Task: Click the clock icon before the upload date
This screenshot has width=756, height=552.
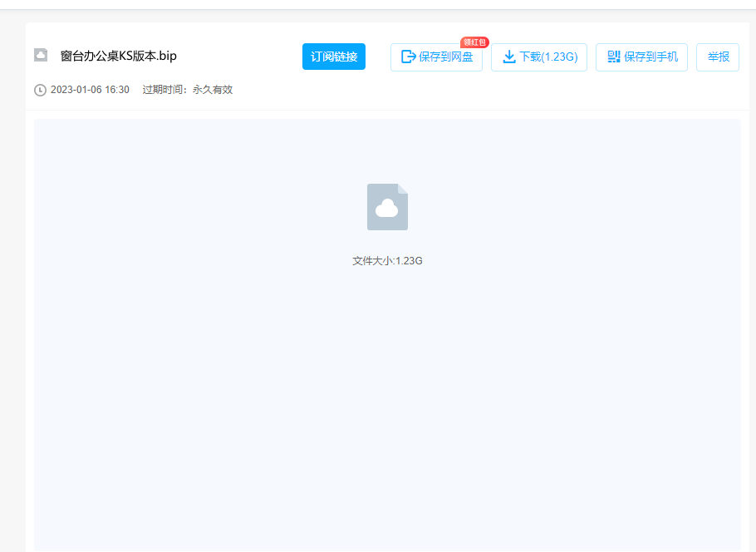Action: [38, 89]
